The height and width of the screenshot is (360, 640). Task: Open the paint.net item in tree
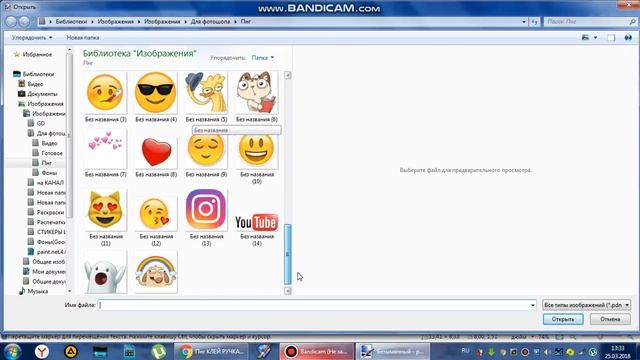point(51,252)
